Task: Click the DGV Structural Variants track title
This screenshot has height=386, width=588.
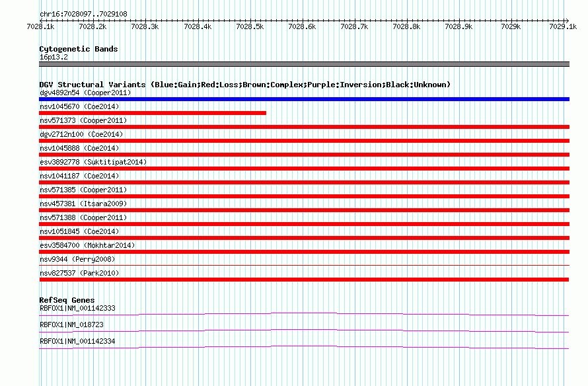Action: point(244,85)
